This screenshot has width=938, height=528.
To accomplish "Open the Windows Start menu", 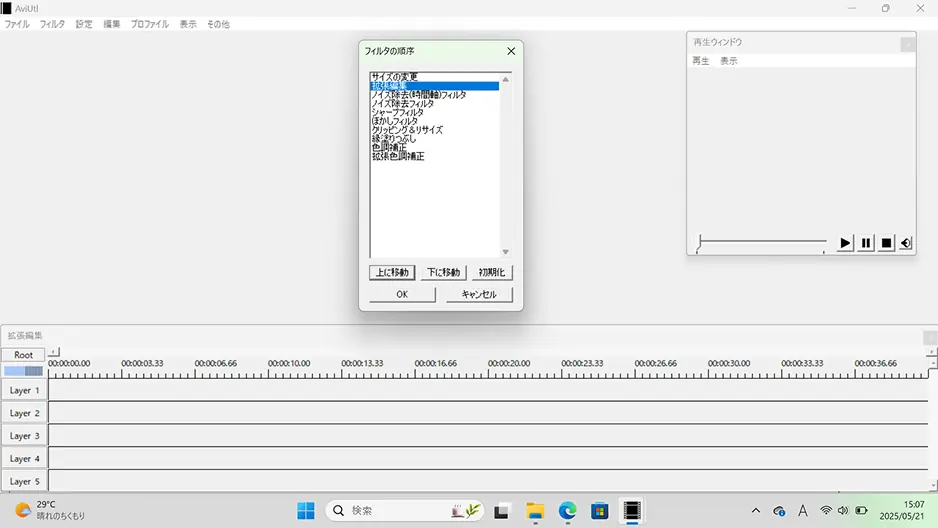I will coord(306,511).
